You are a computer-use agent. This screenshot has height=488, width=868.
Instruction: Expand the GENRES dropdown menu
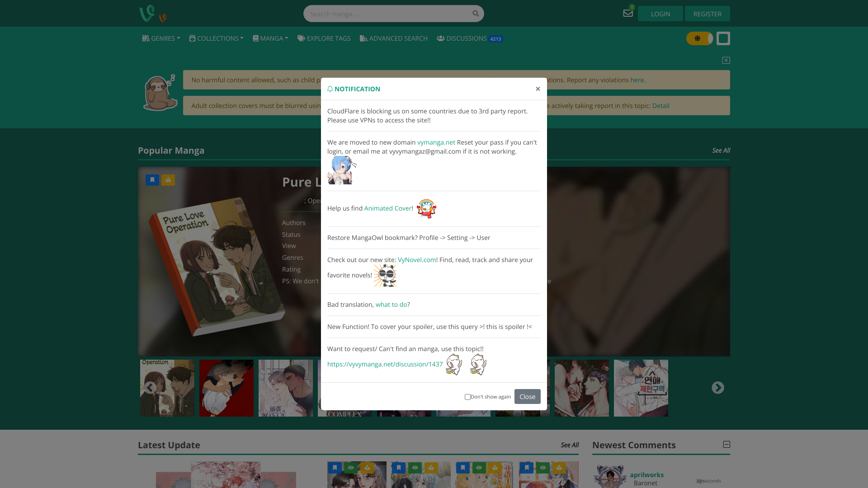click(x=161, y=38)
